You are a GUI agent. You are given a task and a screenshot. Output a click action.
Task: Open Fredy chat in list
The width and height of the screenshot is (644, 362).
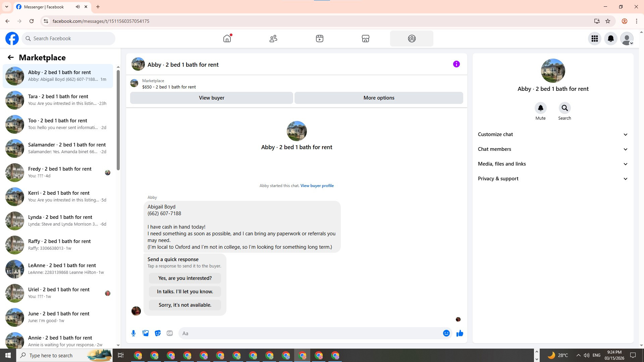pos(58,173)
